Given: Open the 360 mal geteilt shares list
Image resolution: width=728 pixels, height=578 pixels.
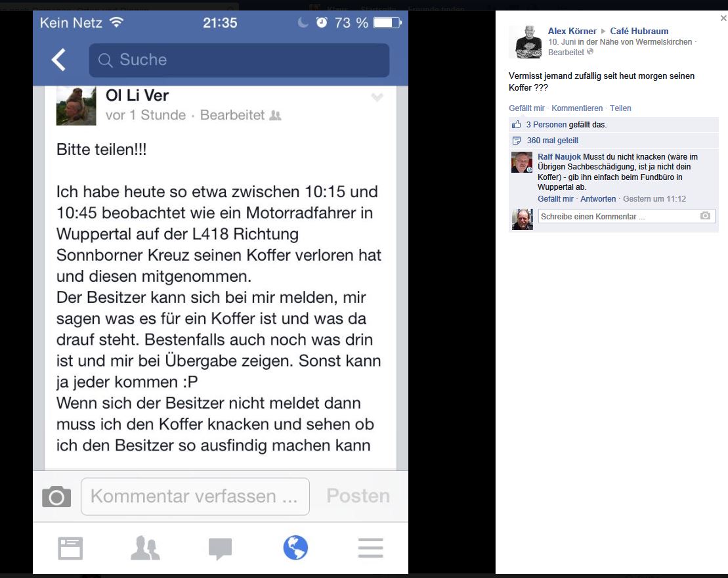Looking at the screenshot, I should 553,141.
